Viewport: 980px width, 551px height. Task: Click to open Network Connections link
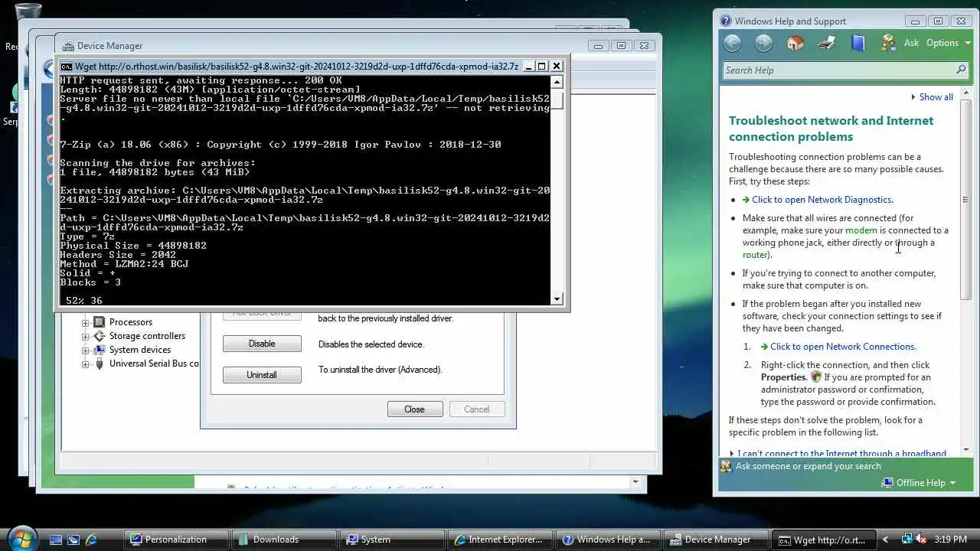[843, 347]
